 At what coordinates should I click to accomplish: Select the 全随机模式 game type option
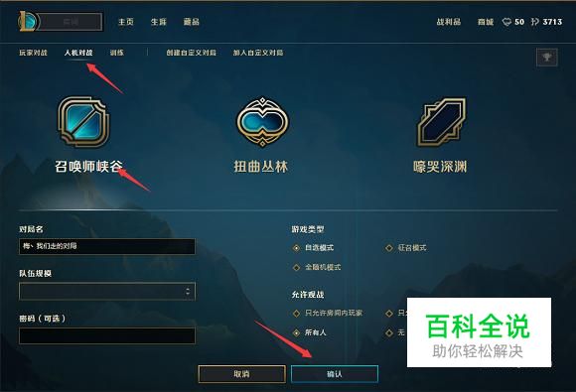point(317,267)
